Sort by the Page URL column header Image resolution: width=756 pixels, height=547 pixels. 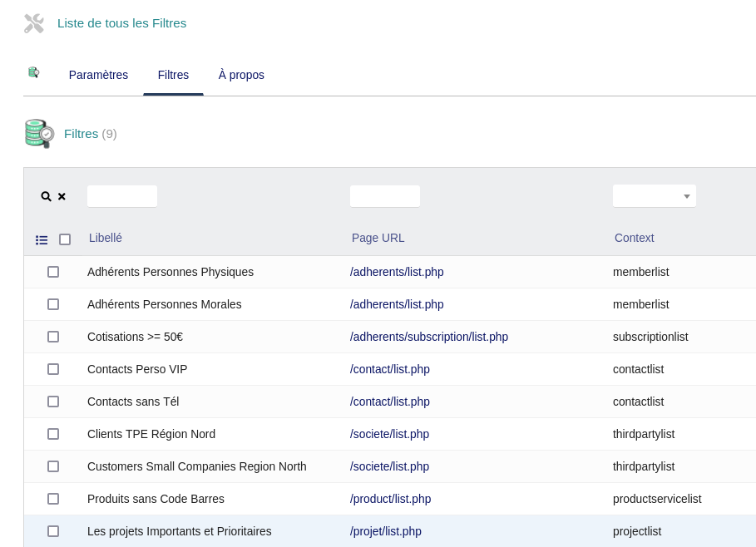click(x=378, y=238)
